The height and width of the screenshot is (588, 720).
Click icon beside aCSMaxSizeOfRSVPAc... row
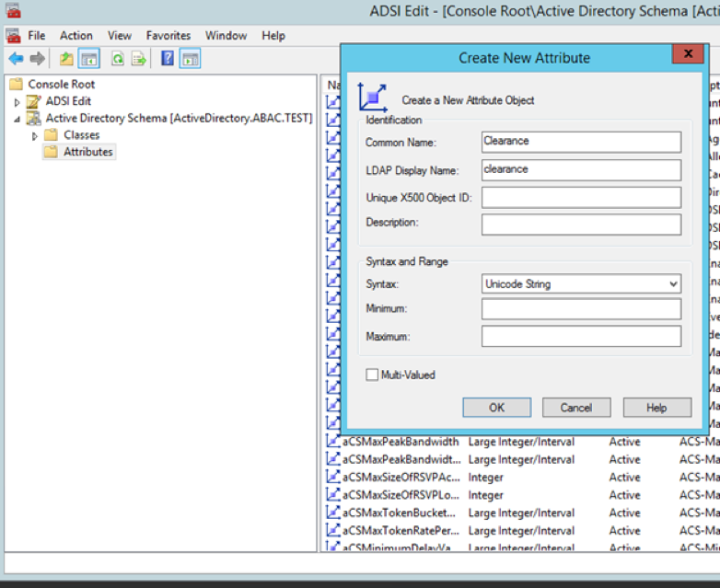pos(332,477)
